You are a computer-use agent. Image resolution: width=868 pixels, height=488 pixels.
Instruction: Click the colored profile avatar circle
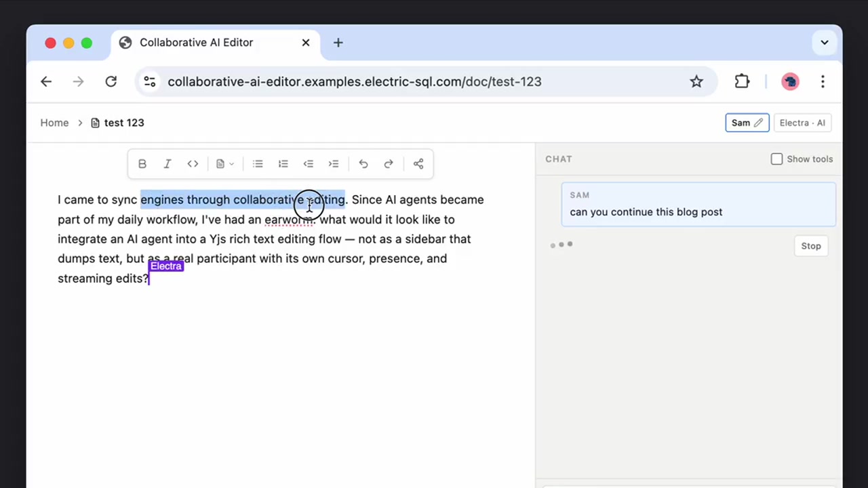[x=790, y=81]
